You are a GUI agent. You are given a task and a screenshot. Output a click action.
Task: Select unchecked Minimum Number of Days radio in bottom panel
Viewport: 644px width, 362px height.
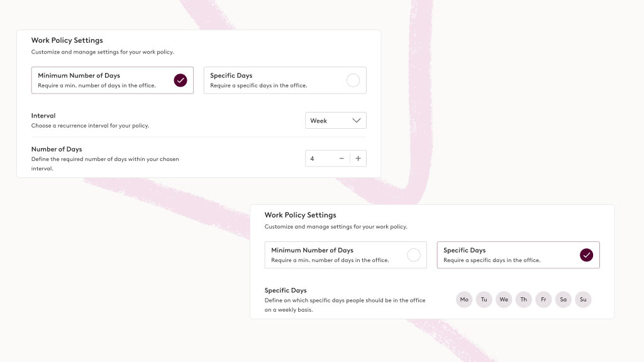pos(414,255)
